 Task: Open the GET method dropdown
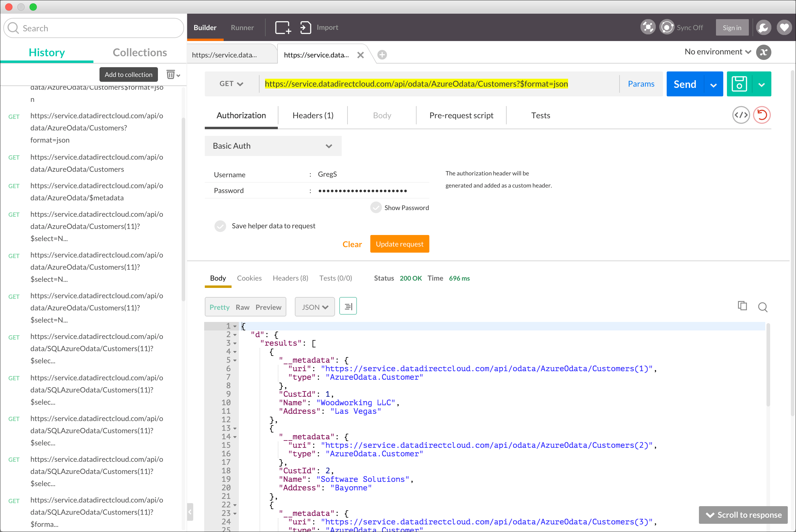click(x=231, y=84)
